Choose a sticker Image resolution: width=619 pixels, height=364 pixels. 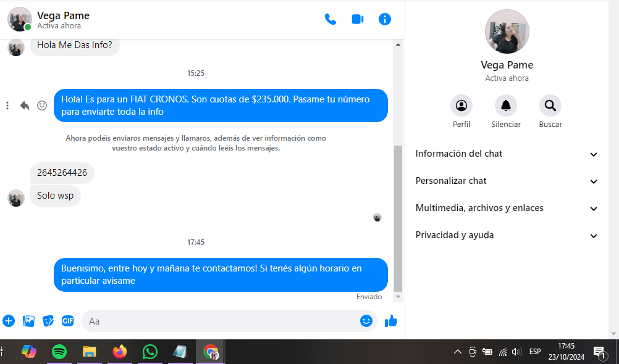click(48, 321)
